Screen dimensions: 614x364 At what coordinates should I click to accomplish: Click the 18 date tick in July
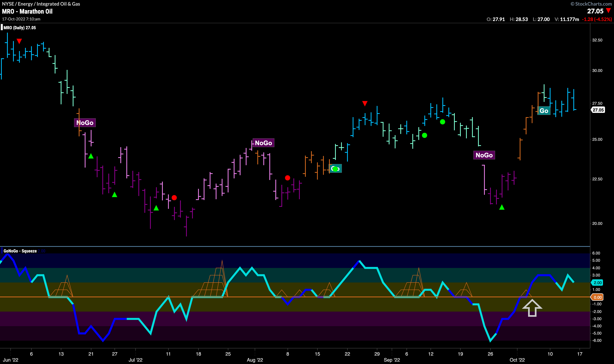coord(198,354)
